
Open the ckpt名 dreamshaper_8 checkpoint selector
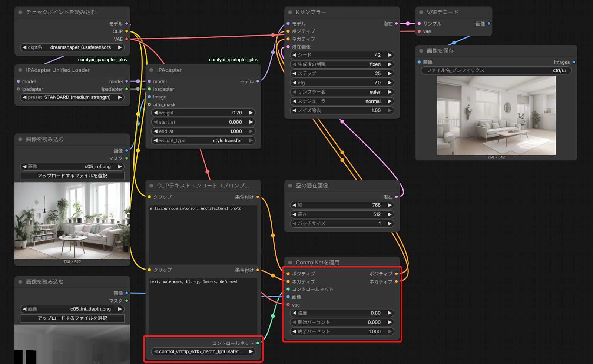(72, 47)
